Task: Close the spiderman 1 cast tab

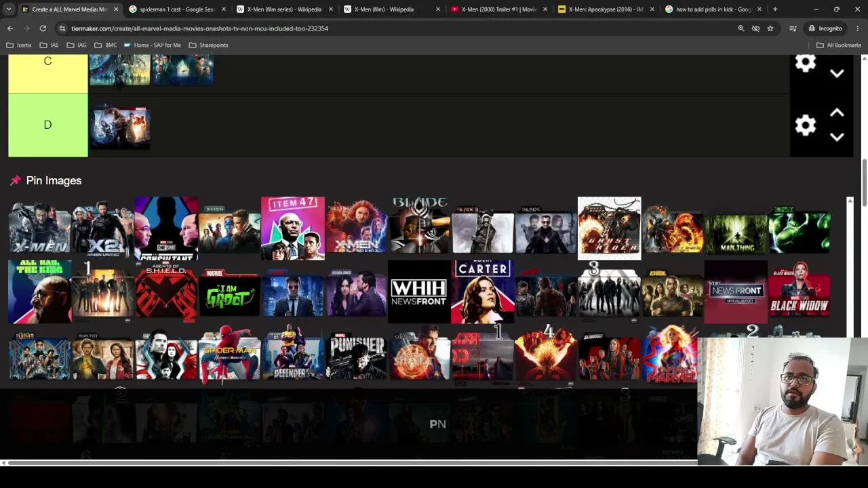Action: 223,9
